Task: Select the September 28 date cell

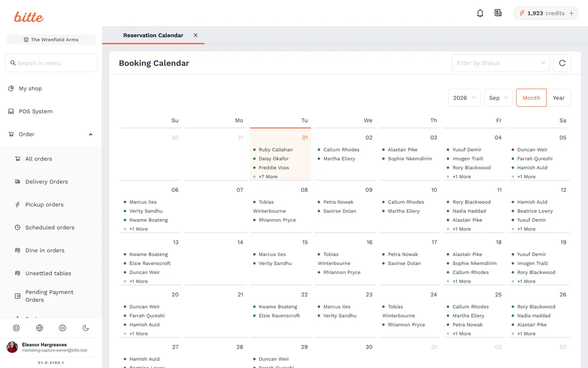Action: pos(216,353)
